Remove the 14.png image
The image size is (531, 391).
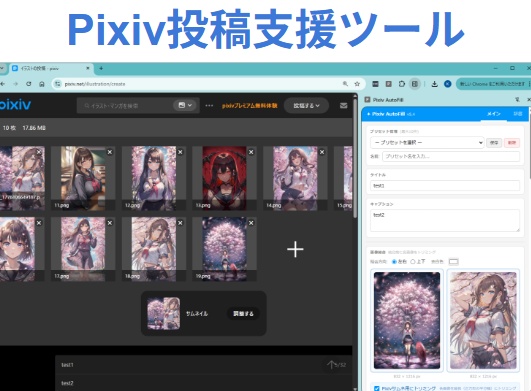pyautogui.click(x=322, y=152)
